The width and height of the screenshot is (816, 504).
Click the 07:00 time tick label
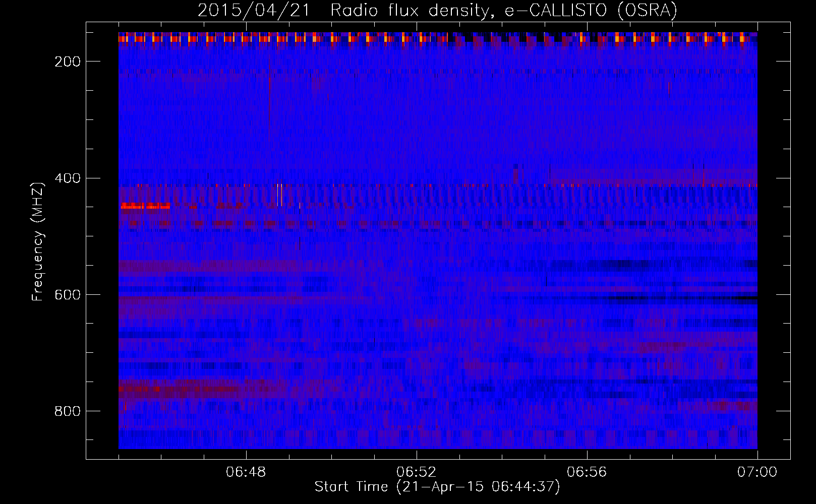point(757,472)
